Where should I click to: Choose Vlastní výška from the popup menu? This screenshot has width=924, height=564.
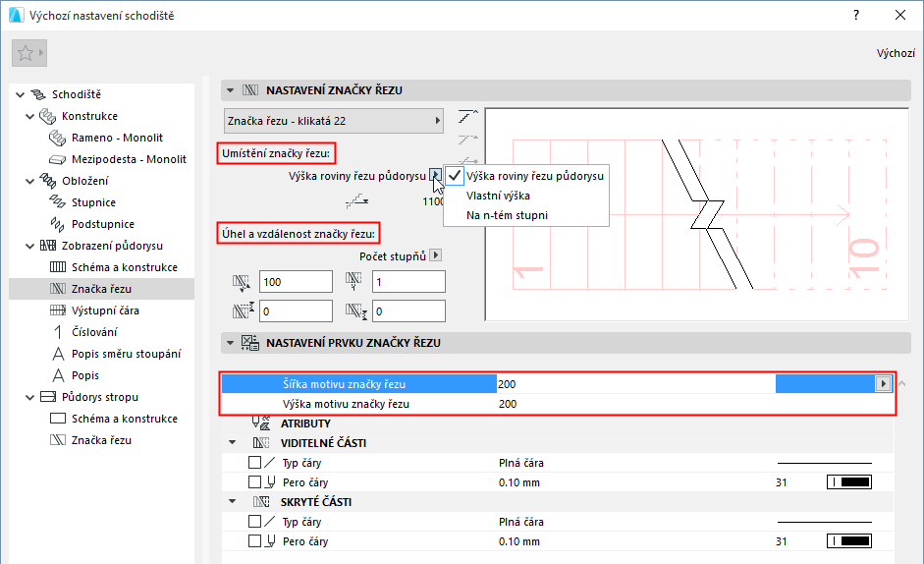[499, 196]
